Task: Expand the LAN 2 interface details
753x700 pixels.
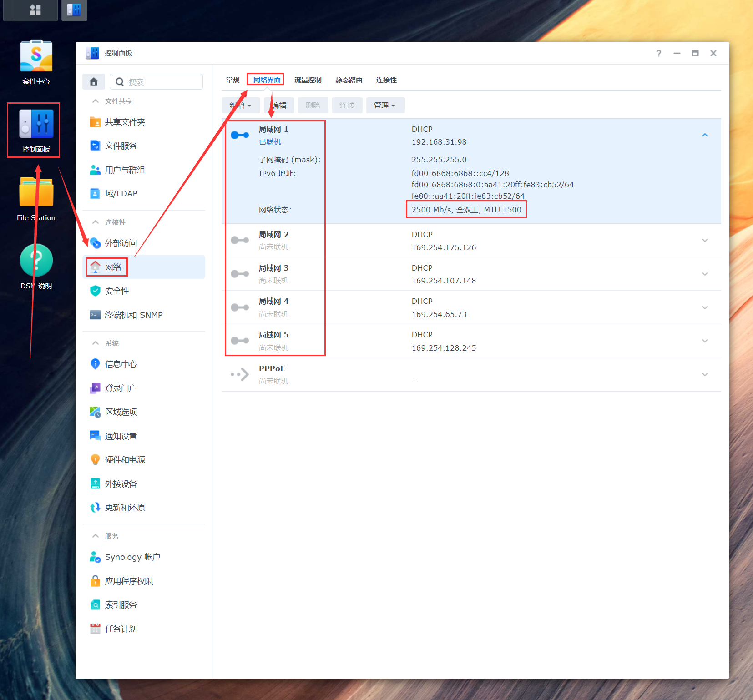Action: (x=705, y=241)
